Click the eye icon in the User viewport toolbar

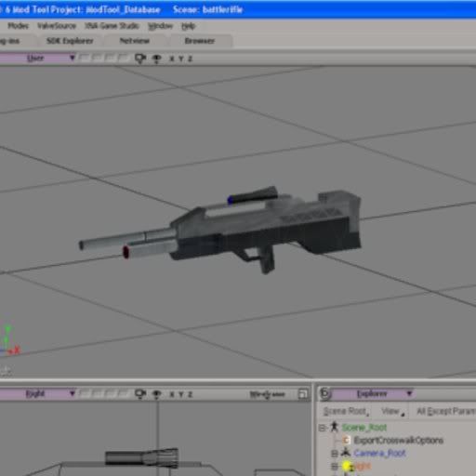pyautogui.click(x=157, y=59)
